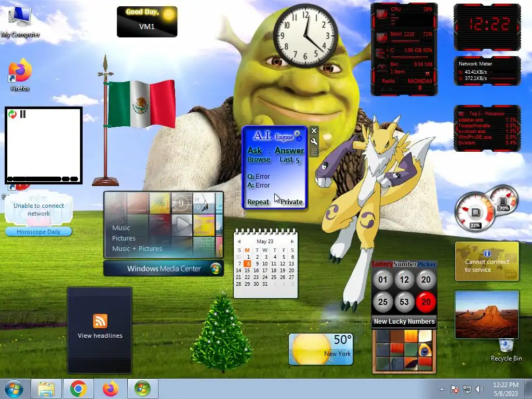
Task: Click the red digital clock showing 12:22
Action: tap(487, 27)
